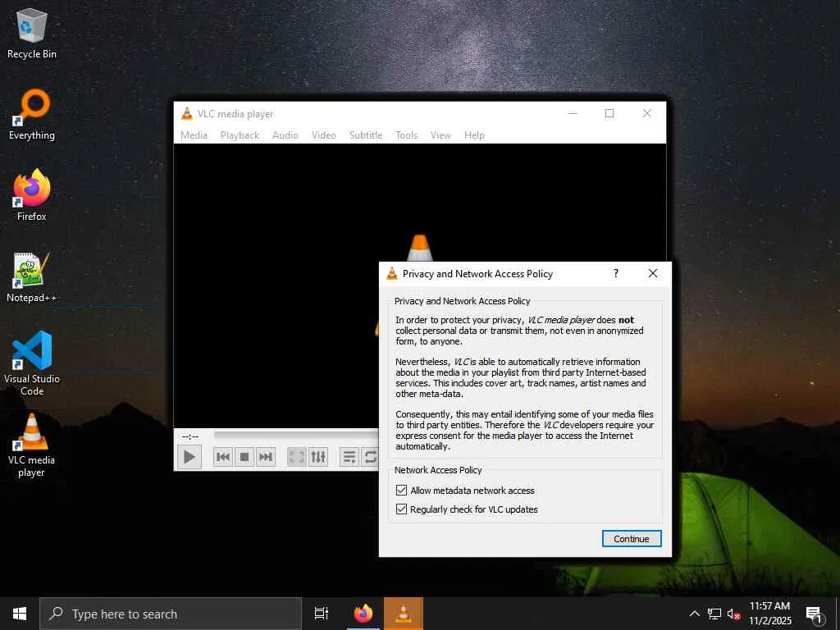Click the loop mode icon in VLC
The image size is (840, 630).
coord(370,457)
